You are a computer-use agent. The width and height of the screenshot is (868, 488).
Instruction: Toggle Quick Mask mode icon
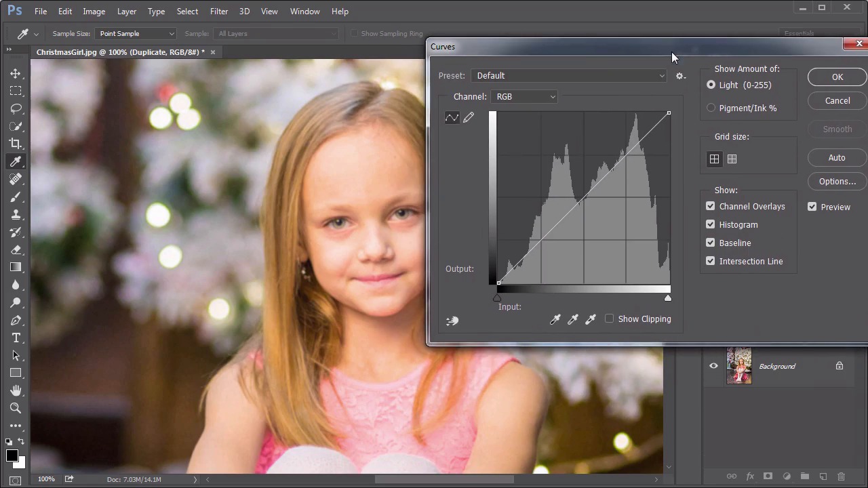[x=16, y=481]
